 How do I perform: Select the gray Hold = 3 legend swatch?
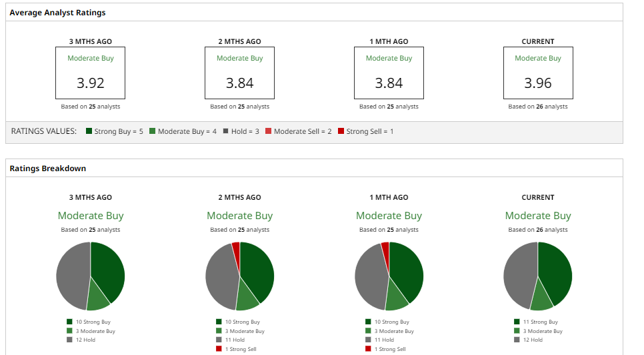[x=226, y=132]
